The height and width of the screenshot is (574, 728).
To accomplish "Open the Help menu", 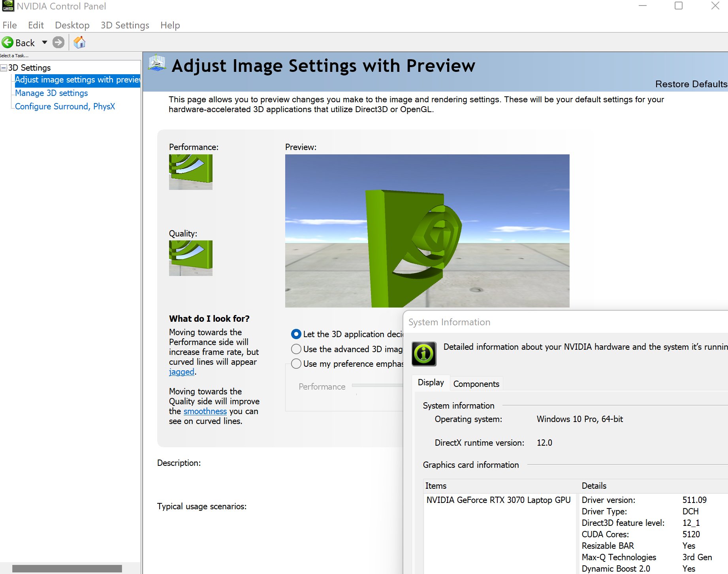I will click(170, 25).
